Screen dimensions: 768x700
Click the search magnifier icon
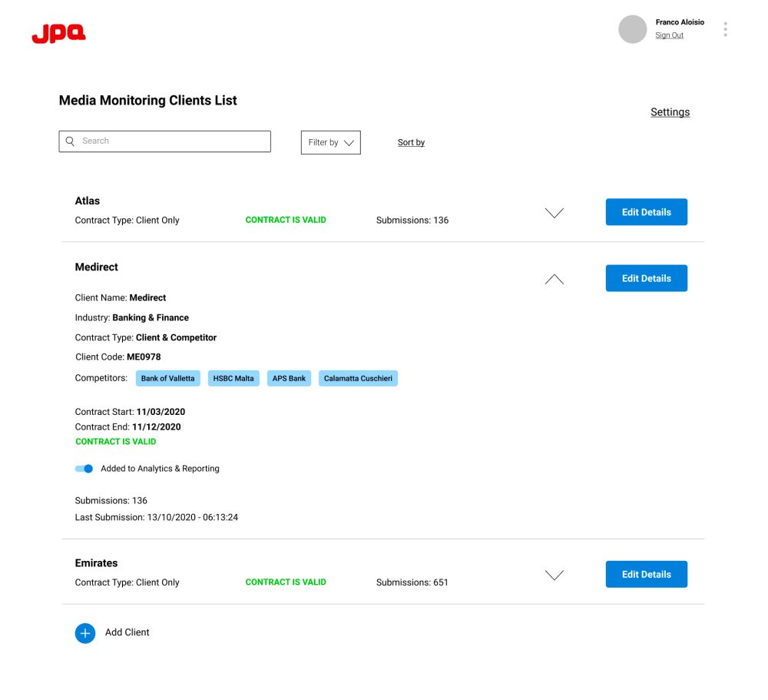click(x=70, y=141)
